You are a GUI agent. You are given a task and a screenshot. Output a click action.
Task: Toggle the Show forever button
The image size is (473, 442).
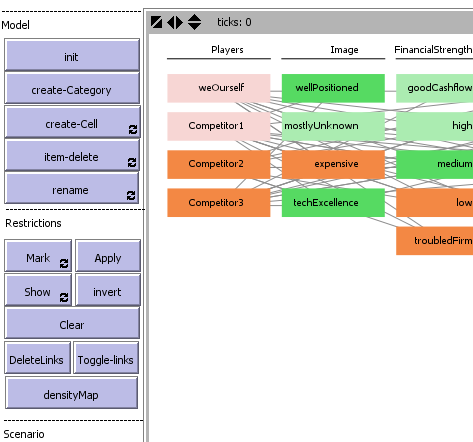[x=38, y=290]
